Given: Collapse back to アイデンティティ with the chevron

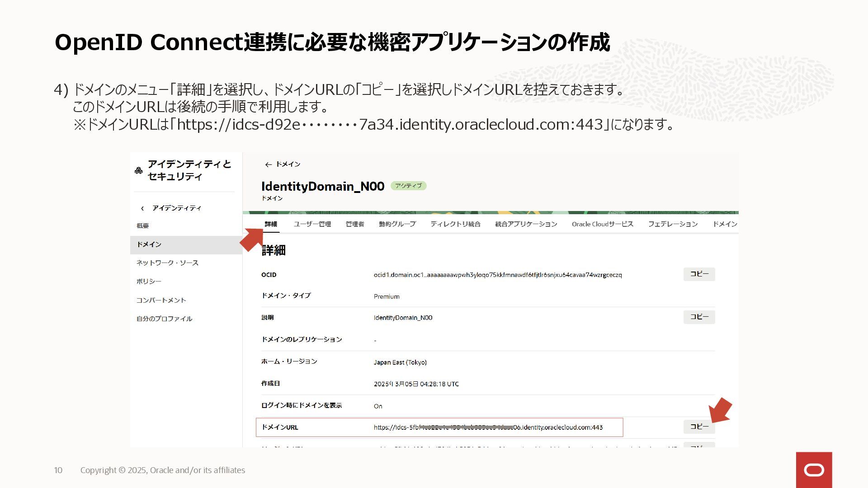Looking at the screenshot, I should 142,208.
